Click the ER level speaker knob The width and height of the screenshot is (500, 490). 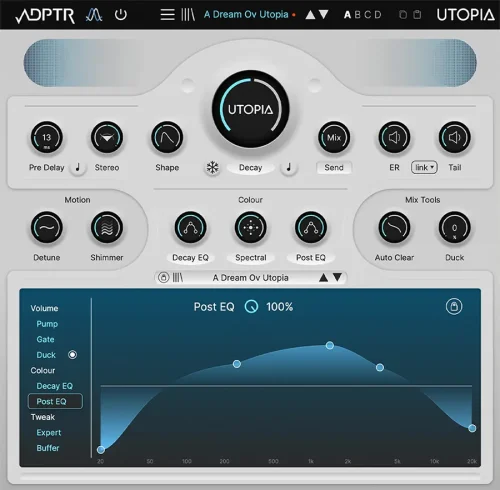[394, 137]
